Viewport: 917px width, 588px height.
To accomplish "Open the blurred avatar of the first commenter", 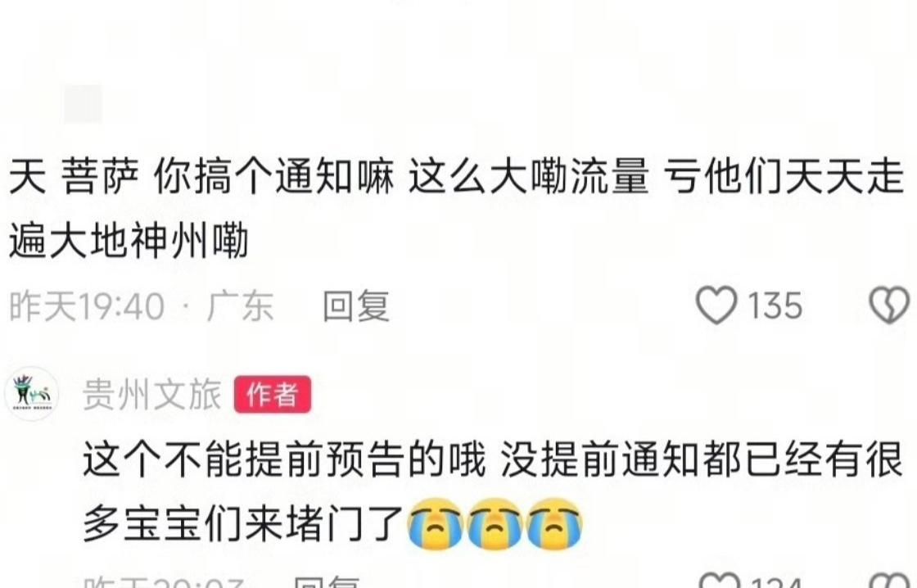I will point(83,103).
